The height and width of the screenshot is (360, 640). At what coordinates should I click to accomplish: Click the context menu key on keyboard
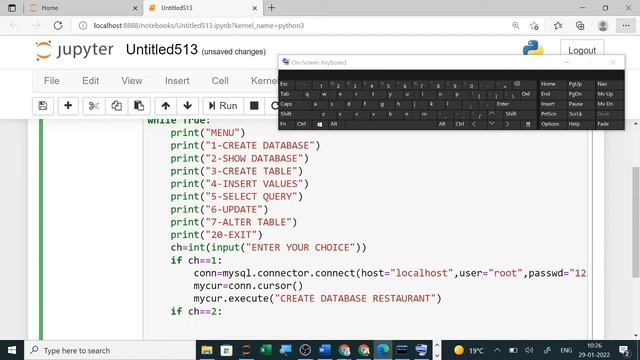[528, 124]
